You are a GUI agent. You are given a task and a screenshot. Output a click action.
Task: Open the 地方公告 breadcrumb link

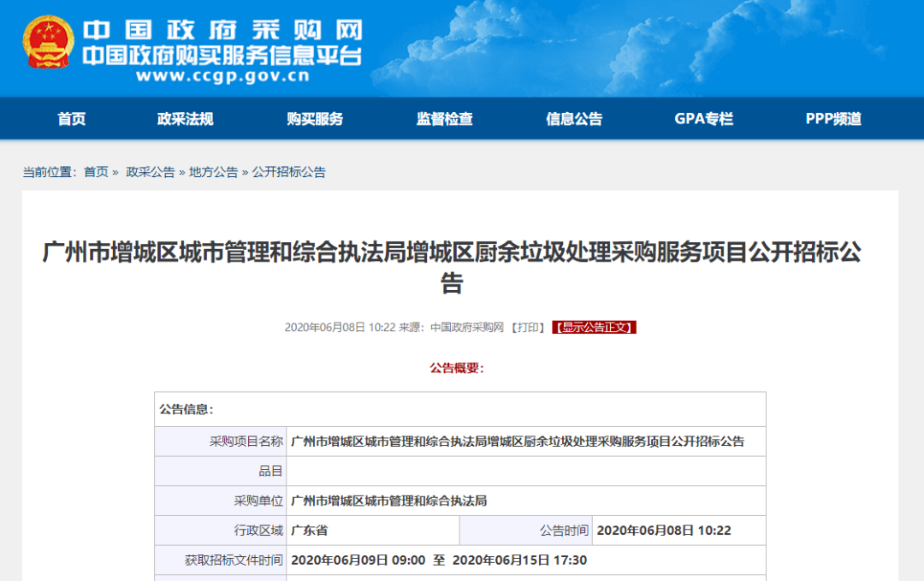click(x=213, y=172)
